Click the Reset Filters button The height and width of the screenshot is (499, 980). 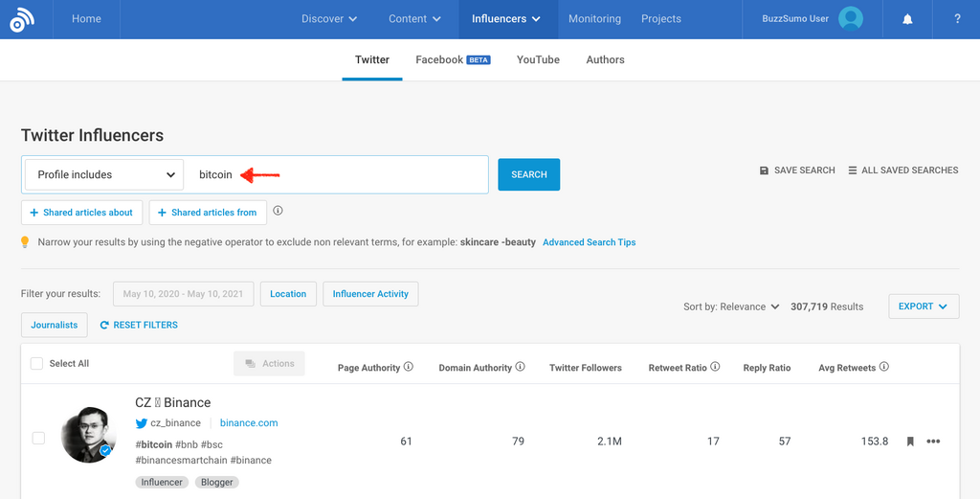(139, 325)
